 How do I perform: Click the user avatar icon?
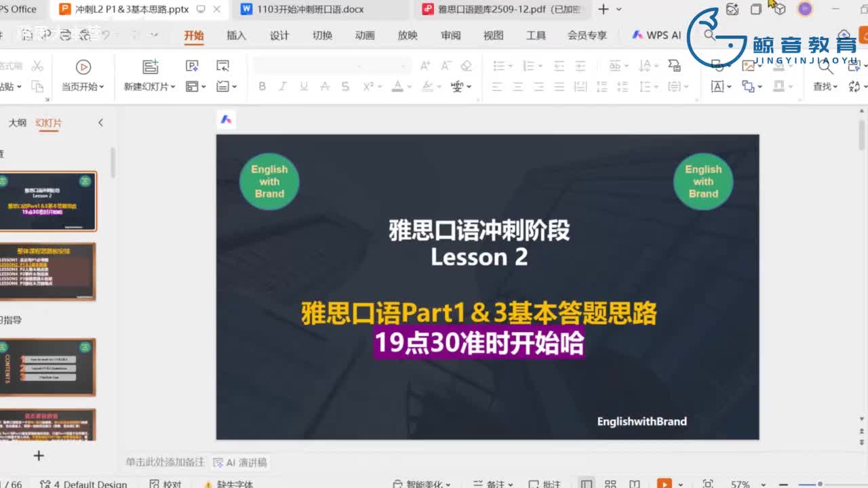click(x=805, y=9)
